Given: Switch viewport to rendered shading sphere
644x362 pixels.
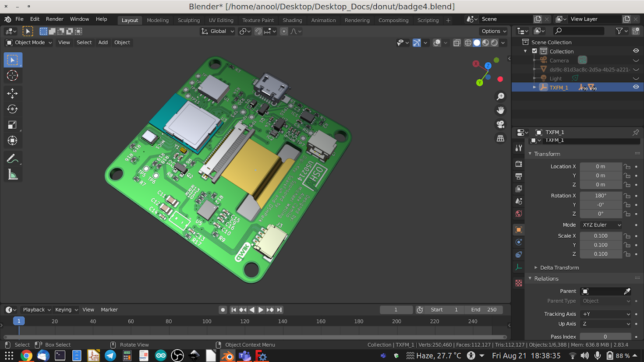Looking at the screenshot, I should coord(494,42).
